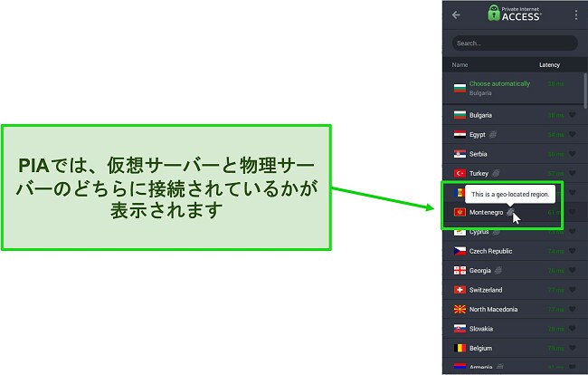The image size is (588, 375).
Task: Favorite Georgia with heart icon
Action: (x=573, y=270)
